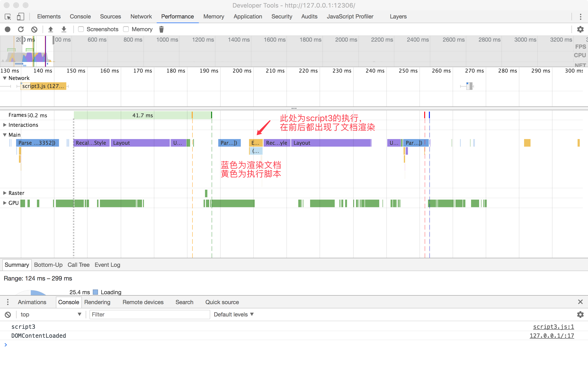588x368 pixels.
Task: Enable the Screenshots checkbox
Action: pyautogui.click(x=81, y=29)
